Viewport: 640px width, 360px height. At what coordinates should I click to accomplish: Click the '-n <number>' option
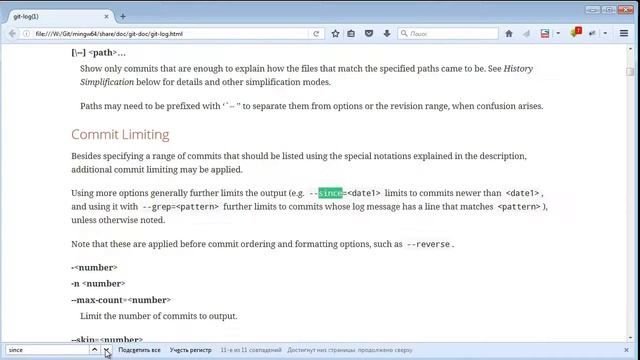[98, 284]
